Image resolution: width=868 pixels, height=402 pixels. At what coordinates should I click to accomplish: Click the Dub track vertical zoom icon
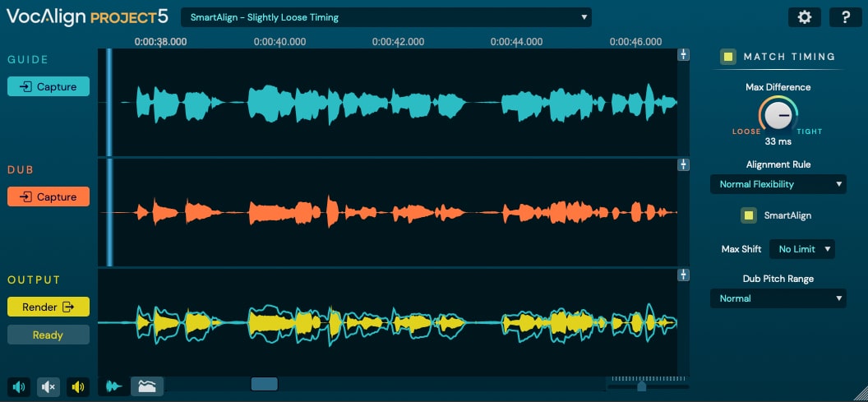[683, 165]
